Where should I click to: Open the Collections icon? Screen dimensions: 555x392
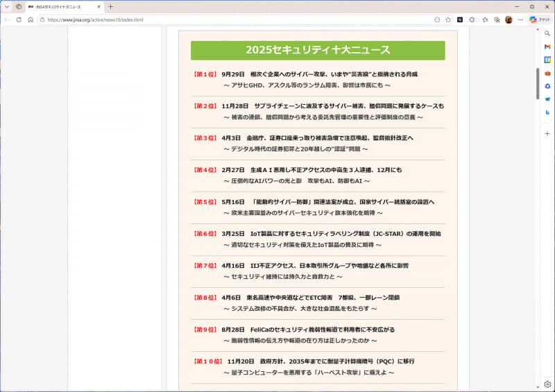(x=497, y=20)
